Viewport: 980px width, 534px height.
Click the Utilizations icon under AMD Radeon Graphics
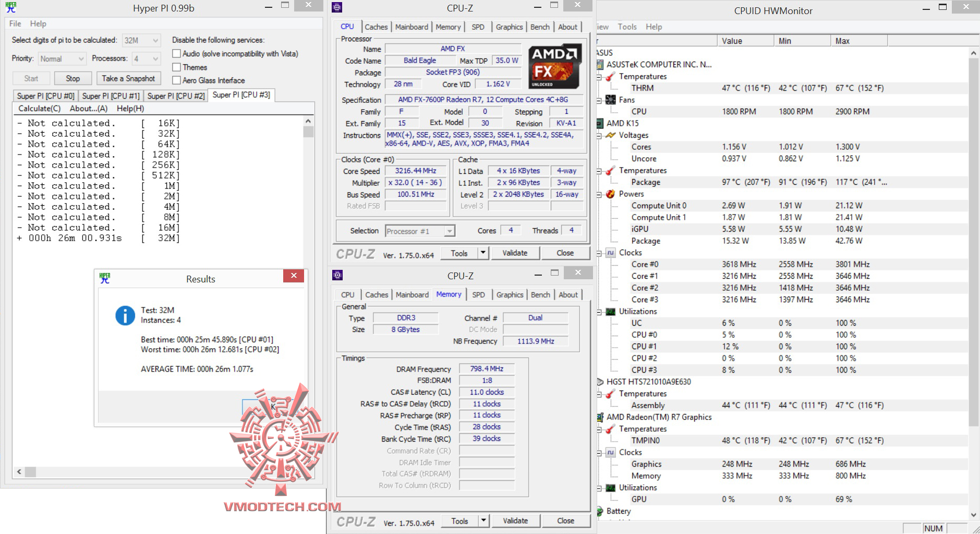[x=610, y=488]
